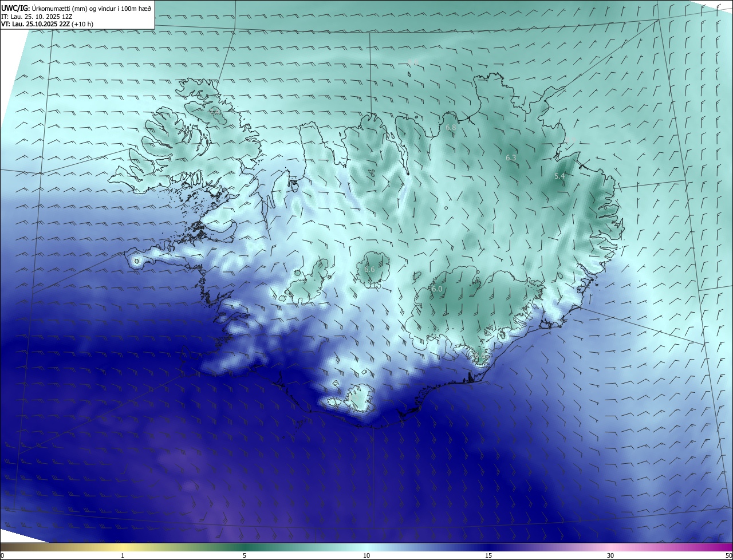The image size is (733, 560).
Task: Click the 6.3 value label on map
Action: click(x=511, y=157)
